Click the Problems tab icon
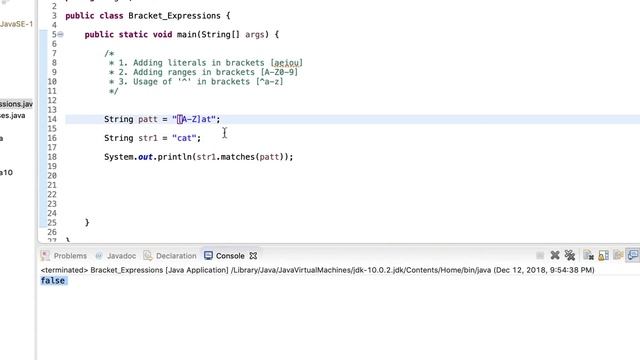Image resolution: width=640 pixels, height=360 pixels. point(45,256)
